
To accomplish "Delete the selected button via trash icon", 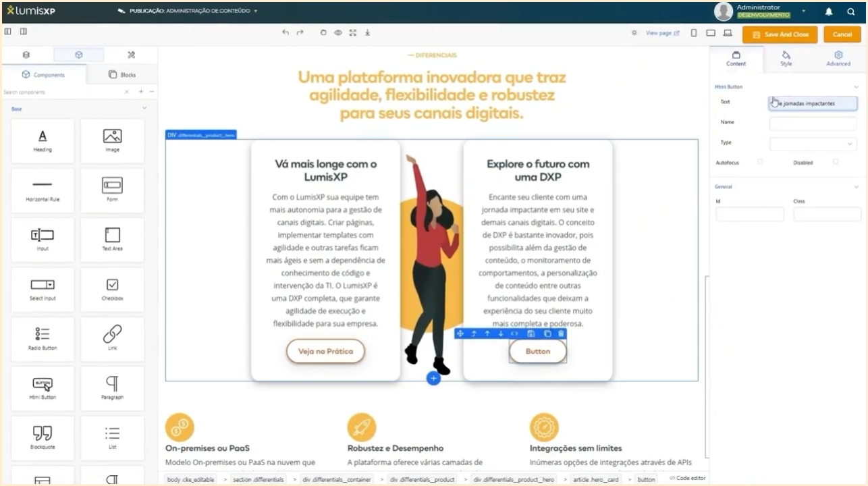I will [x=562, y=333].
